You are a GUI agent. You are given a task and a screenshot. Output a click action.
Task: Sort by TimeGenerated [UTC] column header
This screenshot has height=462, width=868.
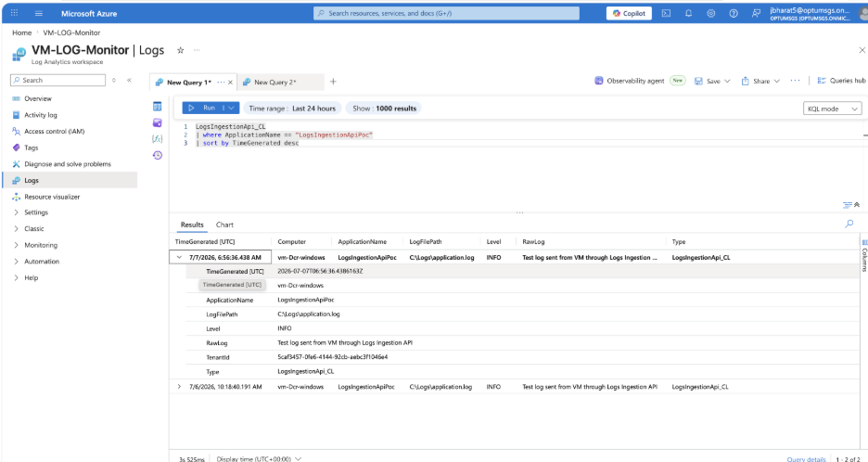pos(205,242)
